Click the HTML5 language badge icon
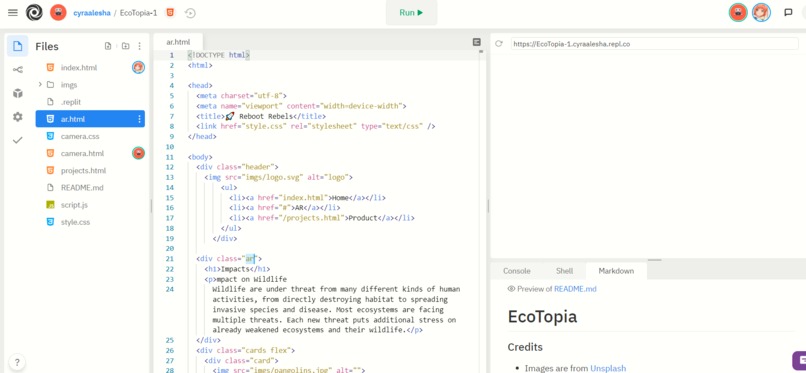The height and width of the screenshot is (373, 806). point(170,13)
